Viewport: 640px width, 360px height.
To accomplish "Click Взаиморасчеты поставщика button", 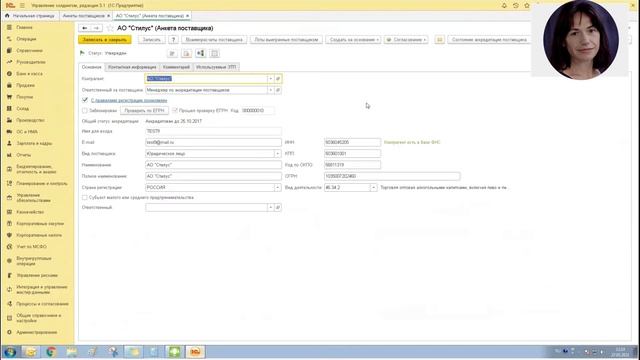I will pos(214,40).
